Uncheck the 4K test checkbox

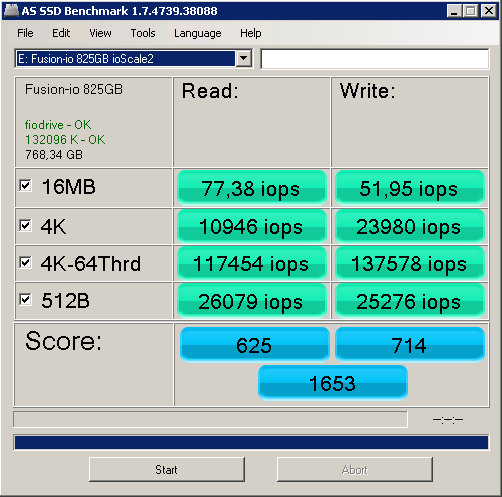26,226
